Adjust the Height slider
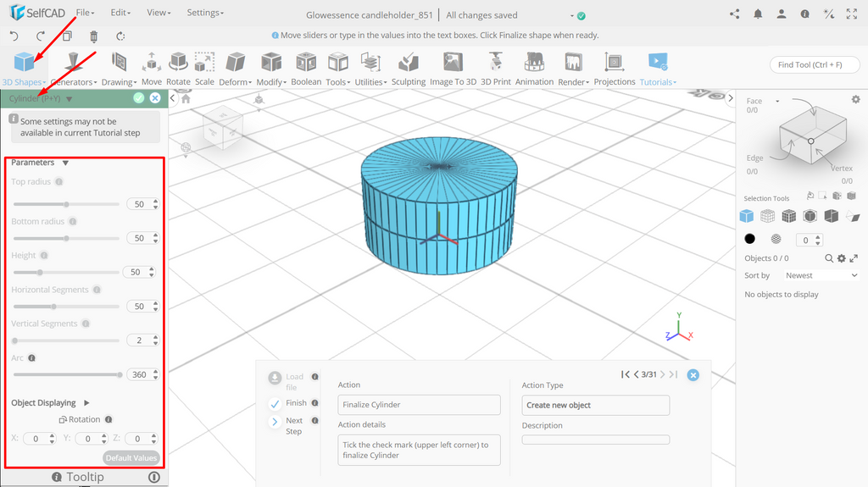 (x=66, y=272)
